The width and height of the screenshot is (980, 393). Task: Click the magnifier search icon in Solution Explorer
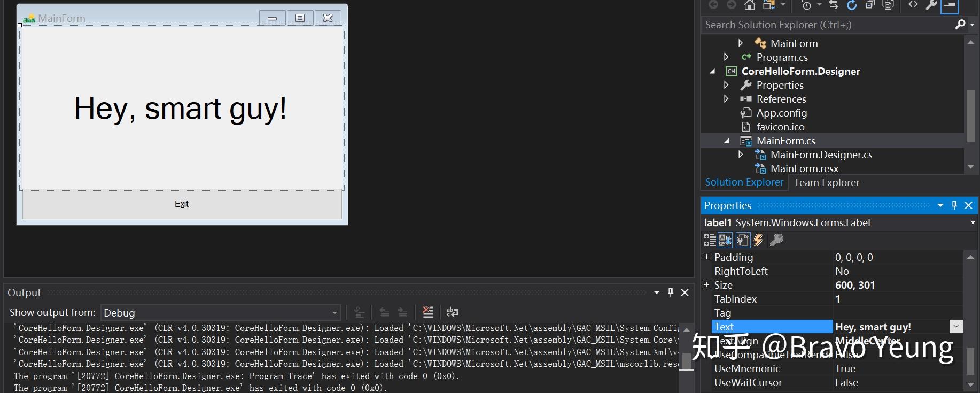point(960,25)
